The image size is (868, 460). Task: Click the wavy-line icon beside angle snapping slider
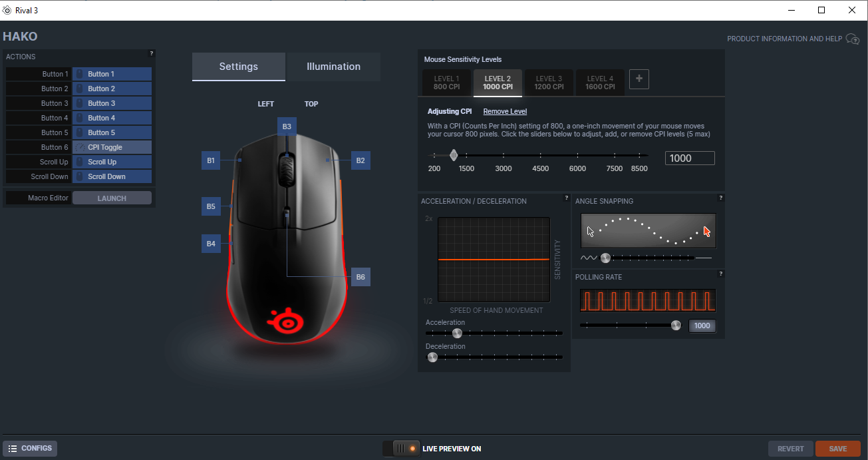point(589,258)
